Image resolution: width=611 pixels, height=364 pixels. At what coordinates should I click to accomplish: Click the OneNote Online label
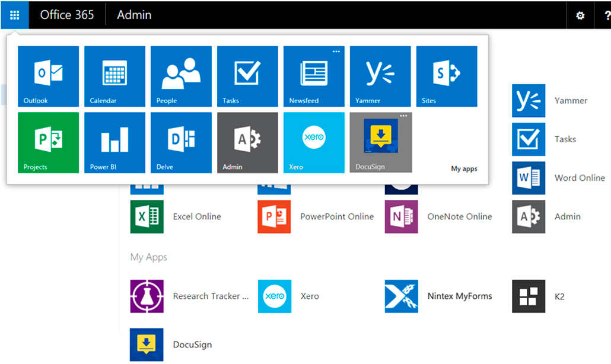460,216
